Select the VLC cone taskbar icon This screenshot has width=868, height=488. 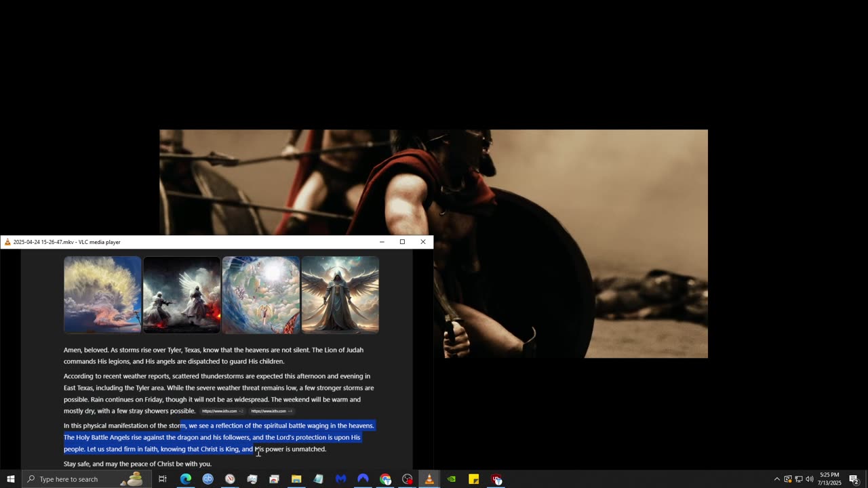(429, 479)
